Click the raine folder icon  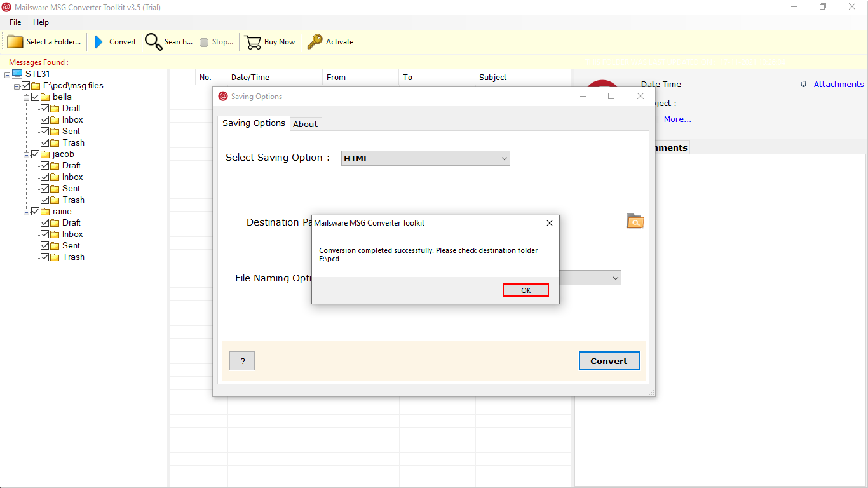point(45,212)
